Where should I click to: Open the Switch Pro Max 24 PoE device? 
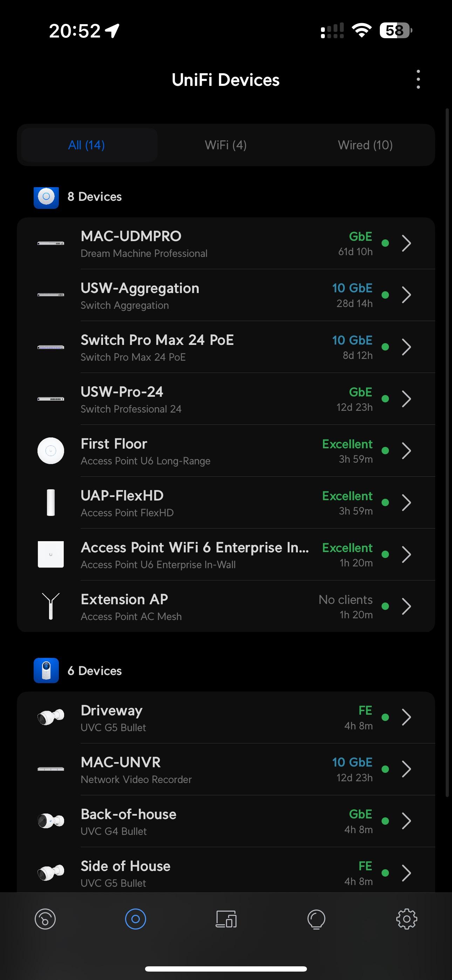pyautogui.click(x=157, y=347)
